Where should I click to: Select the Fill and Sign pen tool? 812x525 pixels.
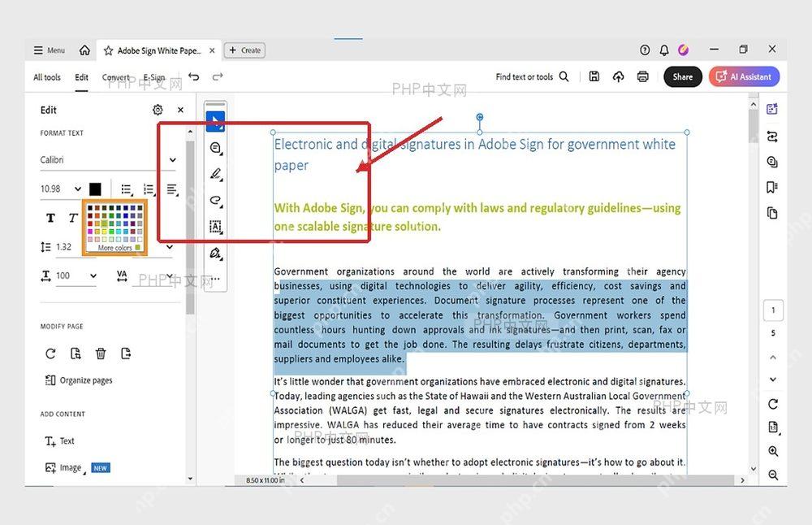pyautogui.click(x=215, y=253)
